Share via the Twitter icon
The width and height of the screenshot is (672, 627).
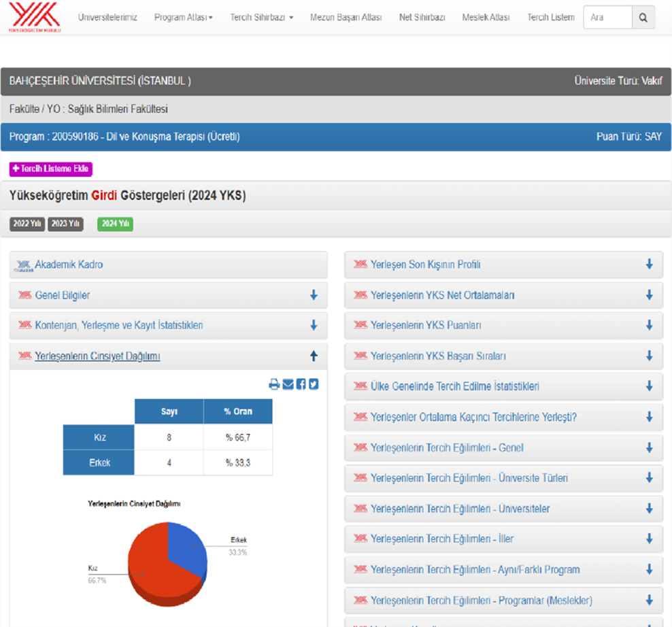314,384
